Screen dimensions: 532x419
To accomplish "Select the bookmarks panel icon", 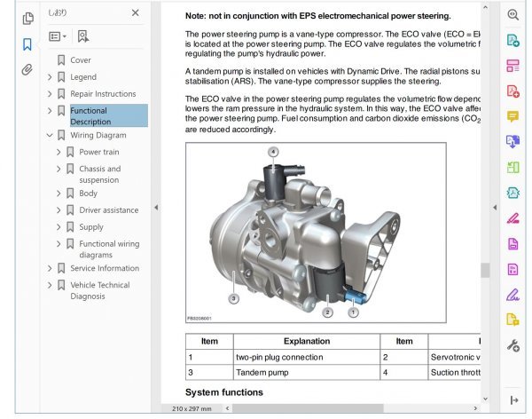I will [x=27, y=44].
